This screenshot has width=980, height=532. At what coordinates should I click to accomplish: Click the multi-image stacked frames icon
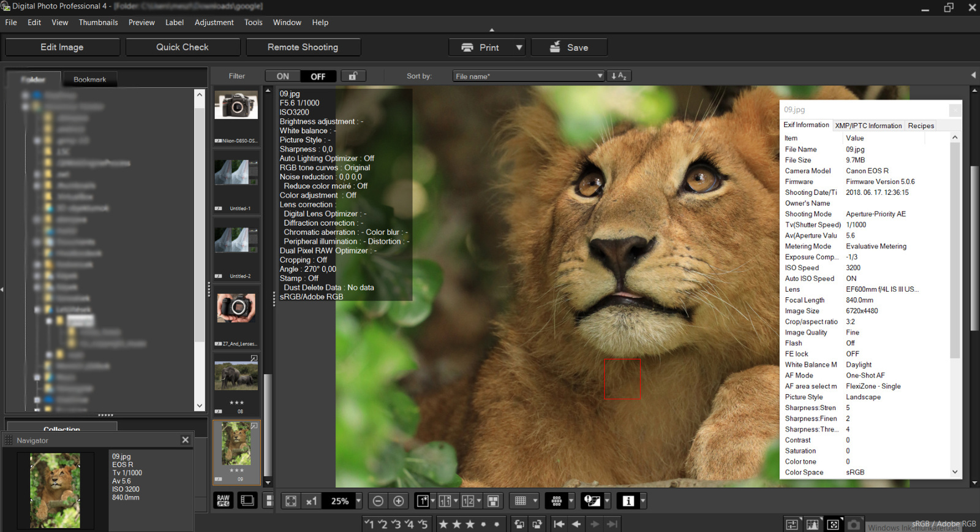click(247, 501)
